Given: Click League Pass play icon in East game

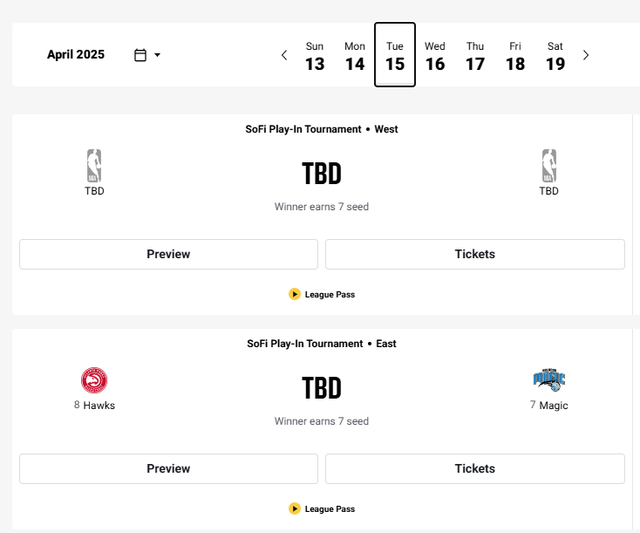Looking at the screenshot, I should [294, 509].
